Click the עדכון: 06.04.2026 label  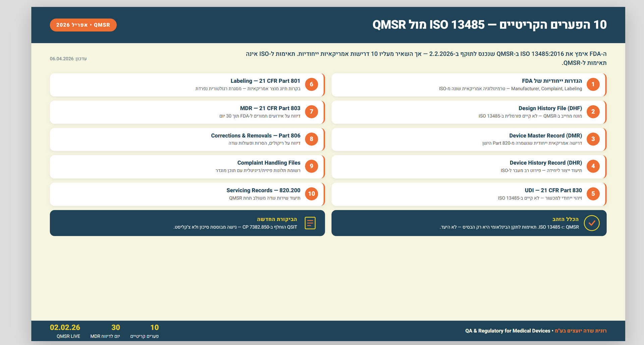click(x=68, y=58)
